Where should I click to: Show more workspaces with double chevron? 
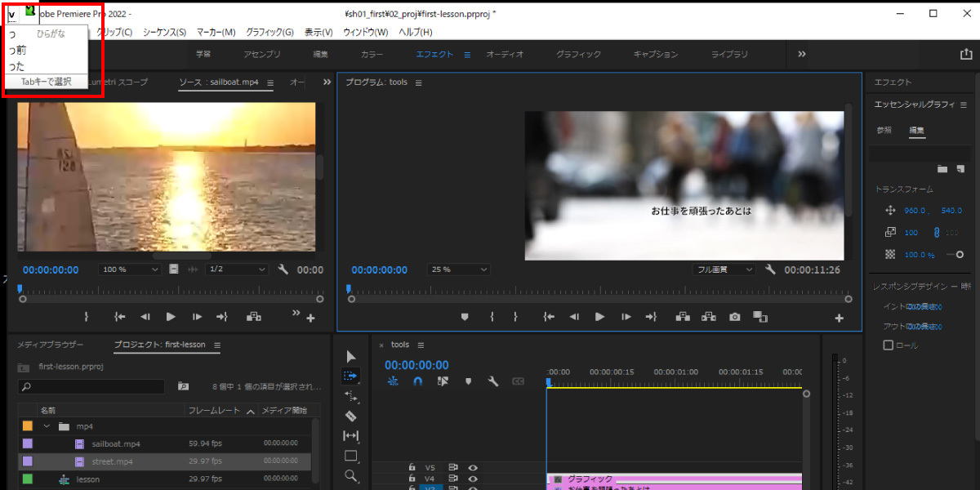click(802, 54)
